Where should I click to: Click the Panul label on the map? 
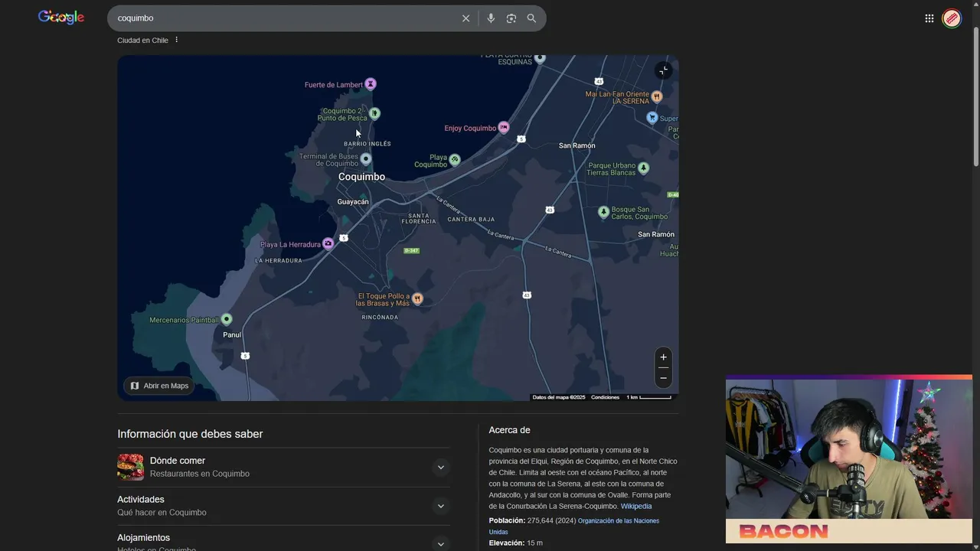[232, 335]
